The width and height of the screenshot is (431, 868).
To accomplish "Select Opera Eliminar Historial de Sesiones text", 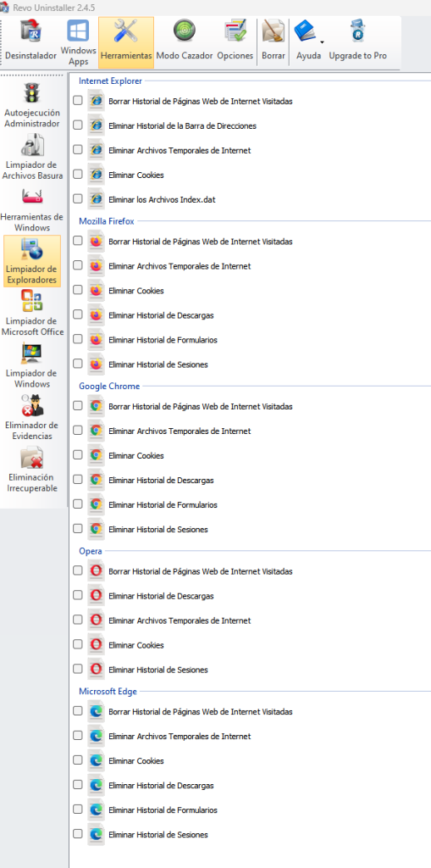I will click(x=158, y=670).
